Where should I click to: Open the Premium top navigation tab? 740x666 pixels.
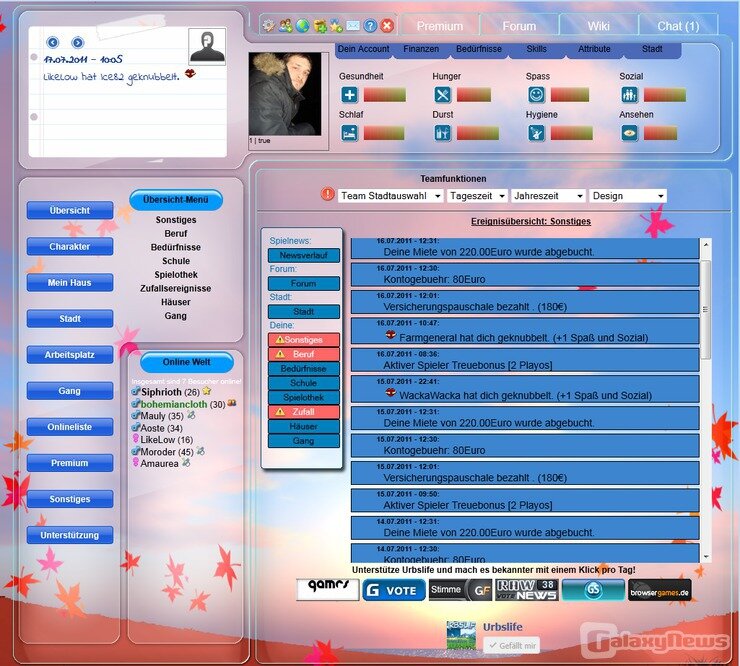440,26
